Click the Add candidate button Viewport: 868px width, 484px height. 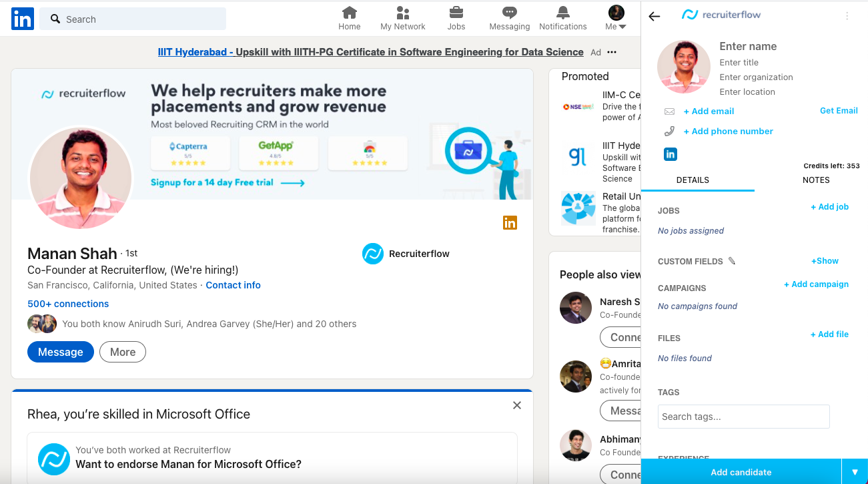click(x=741, y=472)
